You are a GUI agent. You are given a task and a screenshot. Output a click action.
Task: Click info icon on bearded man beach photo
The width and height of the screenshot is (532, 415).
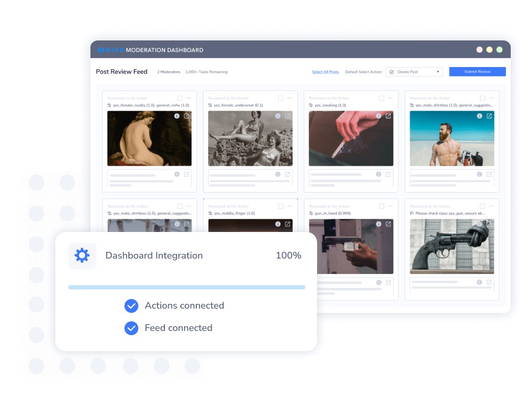479,116
